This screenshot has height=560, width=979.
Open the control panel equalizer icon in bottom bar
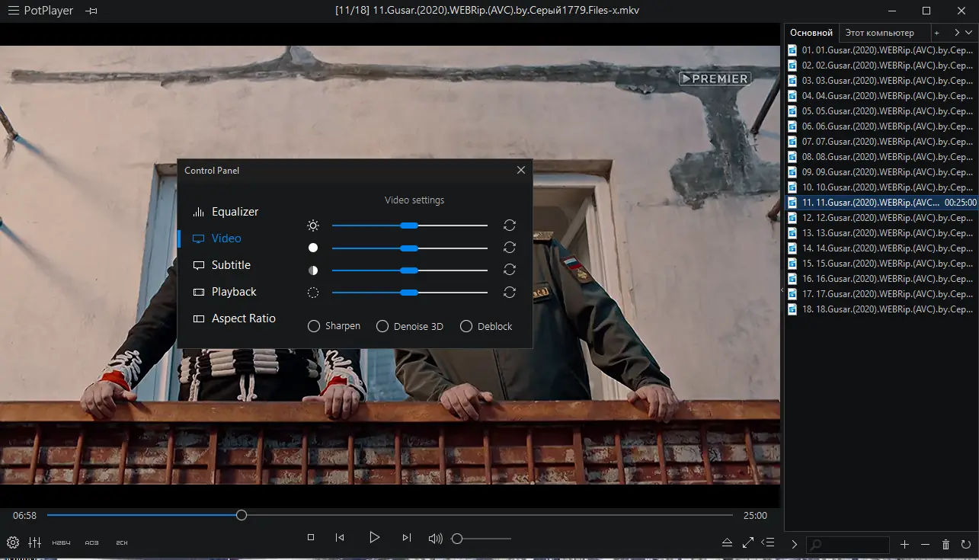34,542
